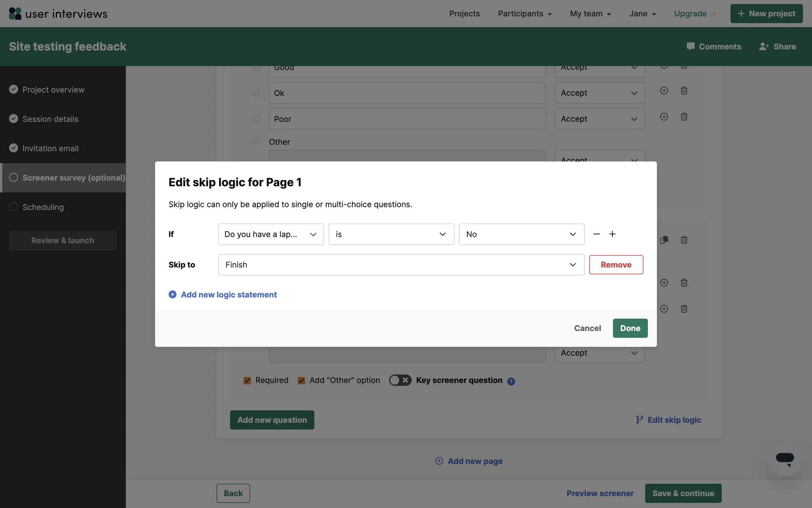
Task: Click the trash icon beside the Ok option
Action: point(684,91)
